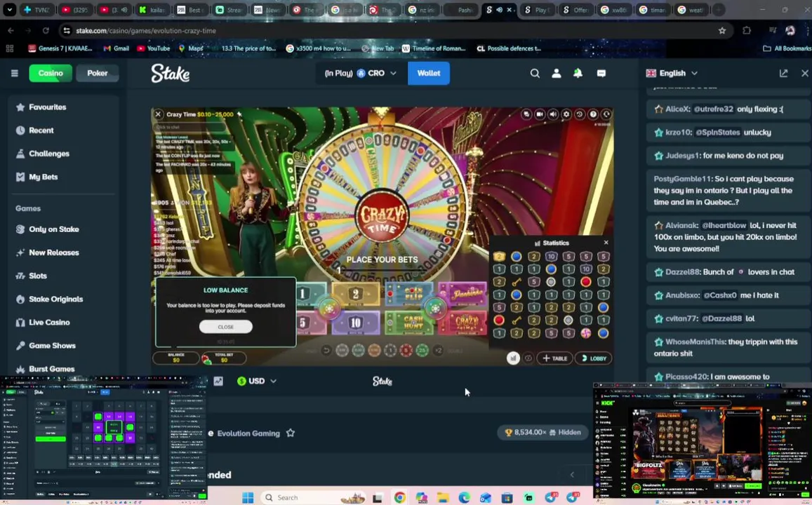812x505 pixels.
Task: Close the Crazy Time game with X
Action: point(159,114)
